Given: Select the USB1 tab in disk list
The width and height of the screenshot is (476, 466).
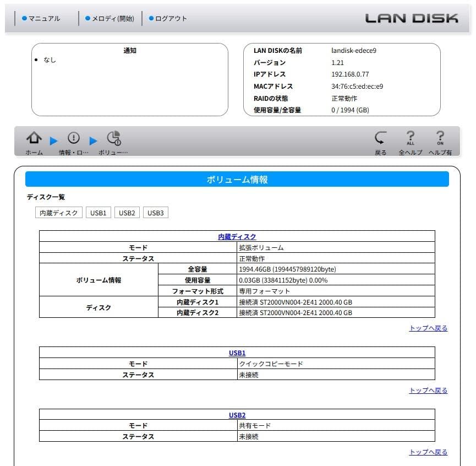Looking at the screenshot, I should (x=98, y=212).
